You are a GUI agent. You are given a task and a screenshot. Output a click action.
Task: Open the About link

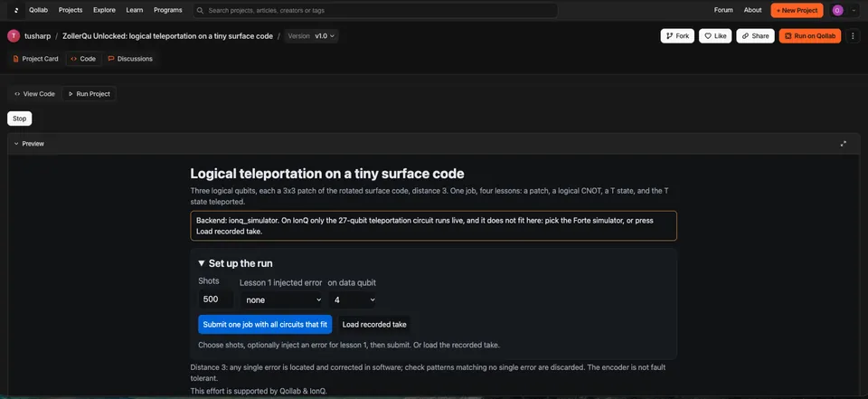(x=752, y=10)
